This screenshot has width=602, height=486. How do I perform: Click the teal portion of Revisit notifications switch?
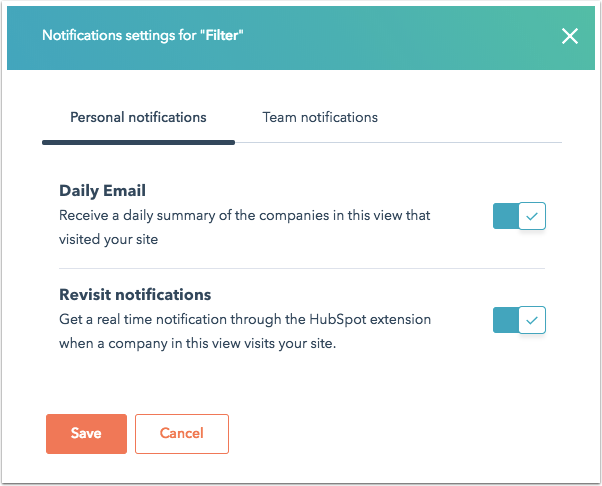[506, 320]
